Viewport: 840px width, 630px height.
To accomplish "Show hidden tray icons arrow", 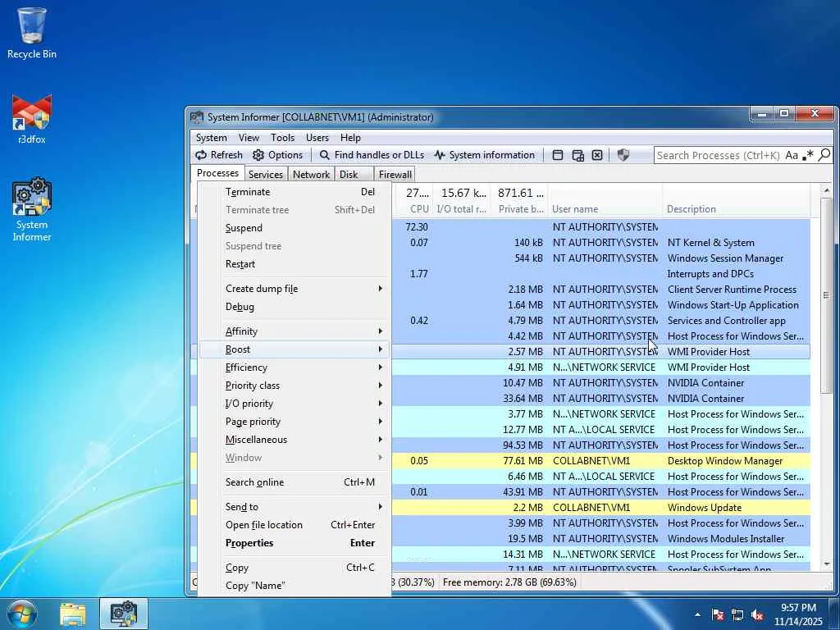I will pyautogui.click(x=697, y=614).
